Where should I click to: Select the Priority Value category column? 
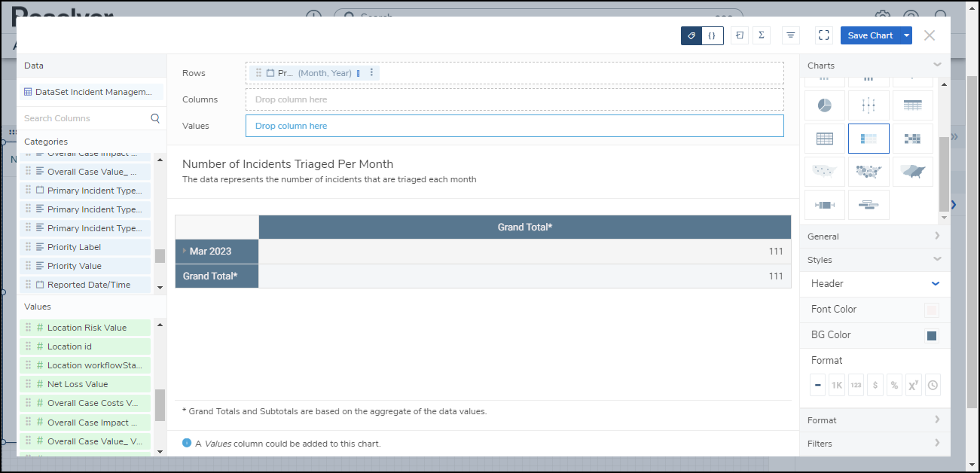click(x=85, y=266)
